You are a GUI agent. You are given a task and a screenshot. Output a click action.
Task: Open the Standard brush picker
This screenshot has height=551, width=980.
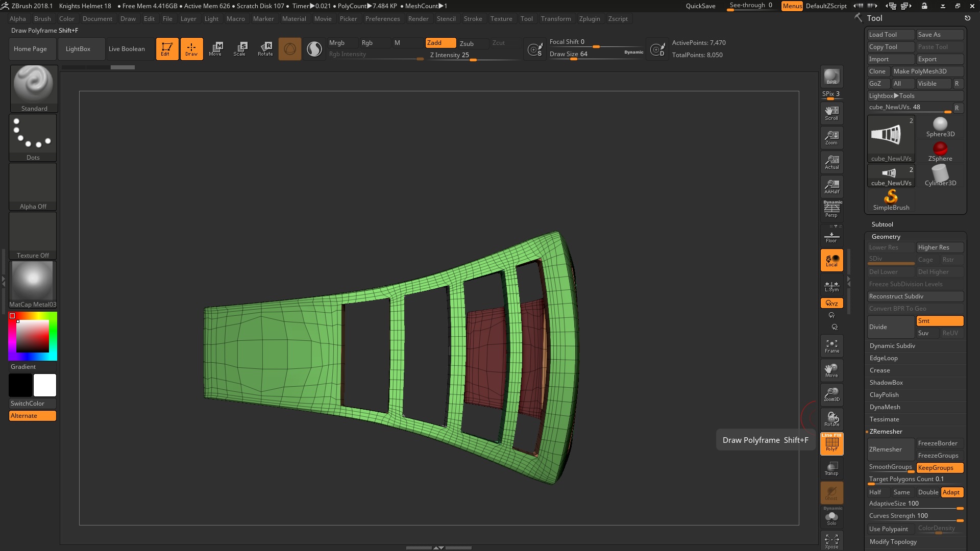point(34,88)
